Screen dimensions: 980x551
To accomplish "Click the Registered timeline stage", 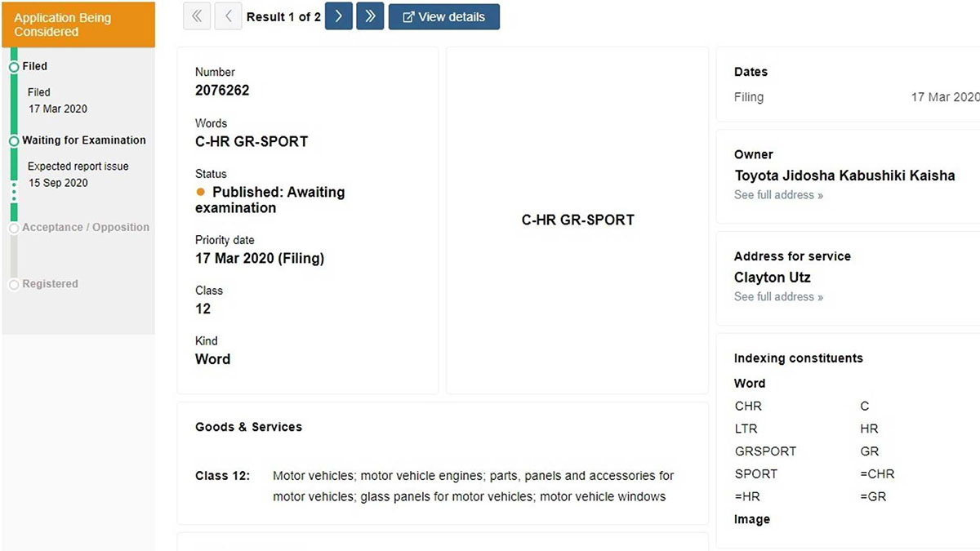I will pyautogui.click(x=50, y=284).
